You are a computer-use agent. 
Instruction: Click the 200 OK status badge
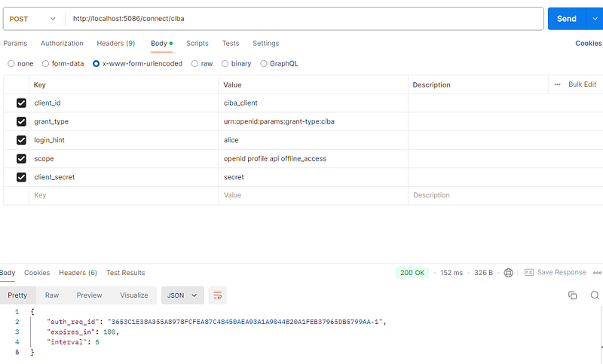[x=412, y=273]
